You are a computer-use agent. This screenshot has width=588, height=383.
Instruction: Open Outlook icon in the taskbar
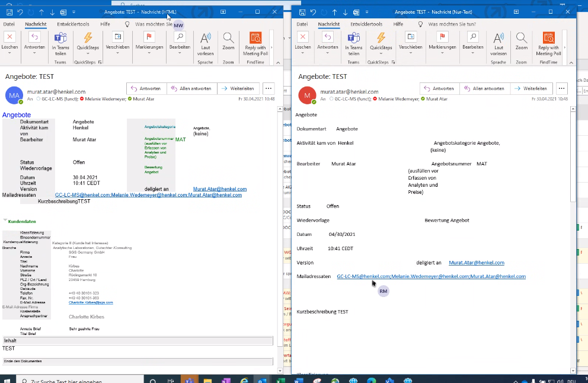(262, 380)
